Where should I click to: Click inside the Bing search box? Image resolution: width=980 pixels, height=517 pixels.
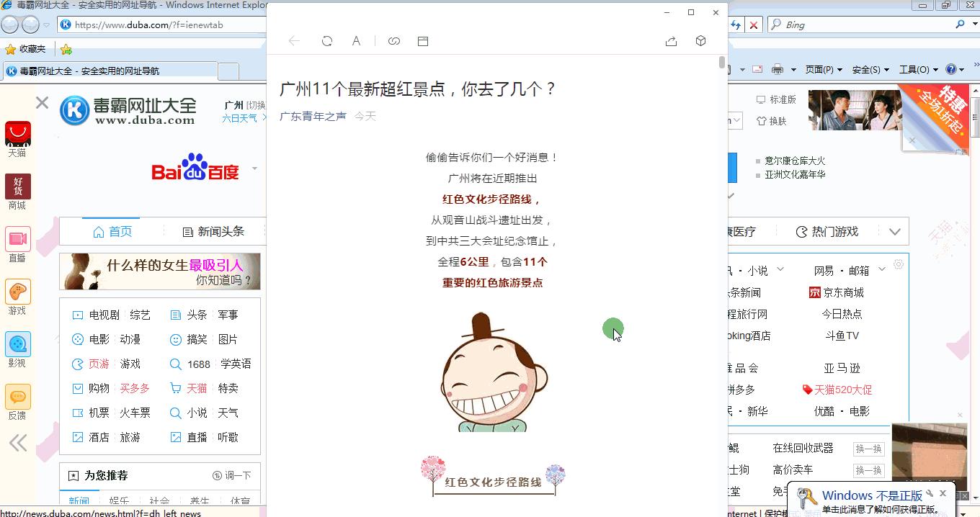click(850, 24)
